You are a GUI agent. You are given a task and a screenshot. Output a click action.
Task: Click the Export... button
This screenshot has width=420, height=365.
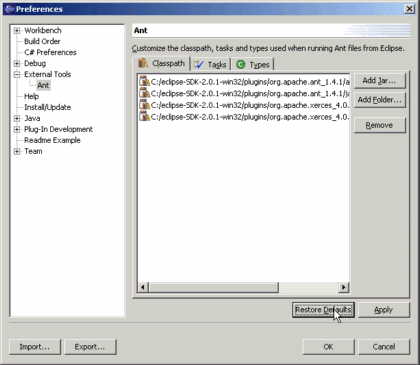pos(90,347)
